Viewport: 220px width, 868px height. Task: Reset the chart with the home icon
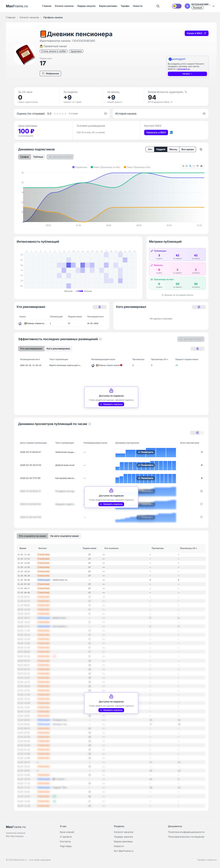coord(201,166)
